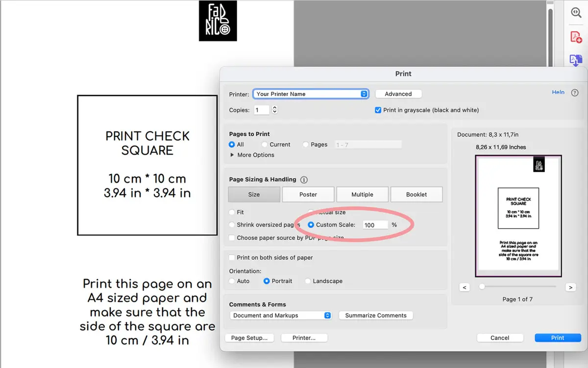
Task: Open the Help link
Action: tap(558, 92)
